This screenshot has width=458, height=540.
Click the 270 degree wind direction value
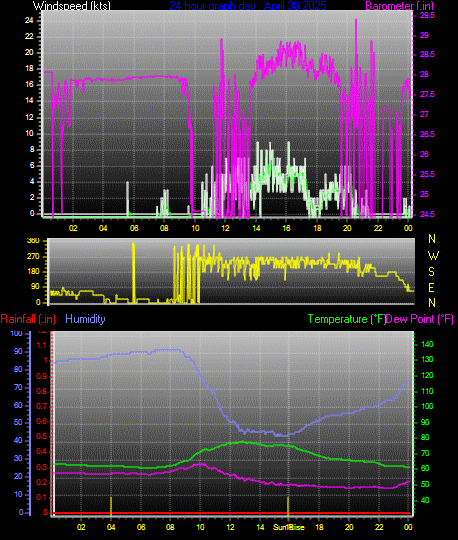tap(33, 257)
